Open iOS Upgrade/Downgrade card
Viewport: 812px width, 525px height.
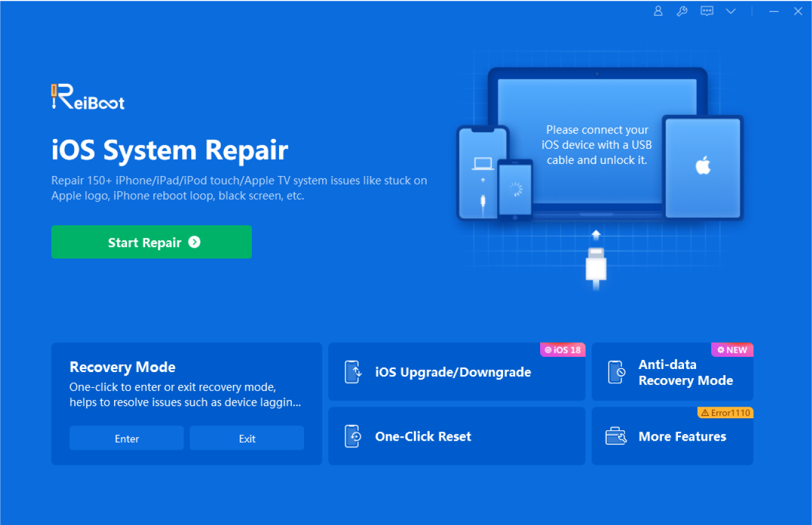coord(456,372)
